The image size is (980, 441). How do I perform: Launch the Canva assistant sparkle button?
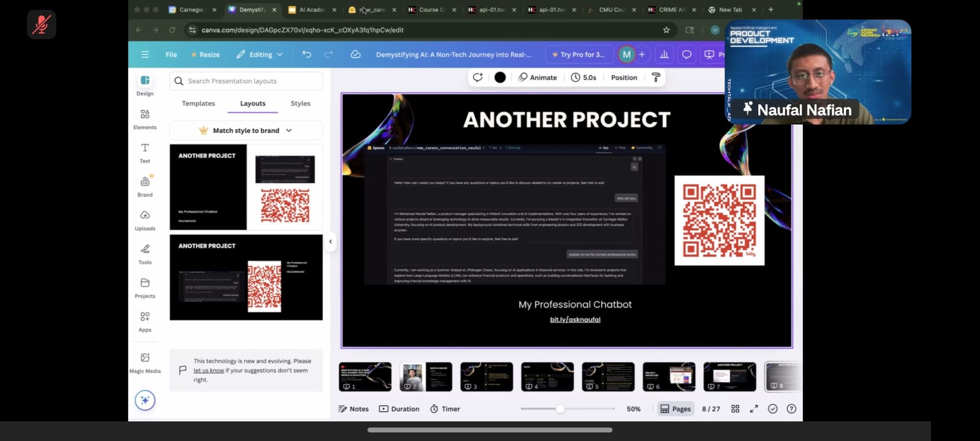point(145,401)
